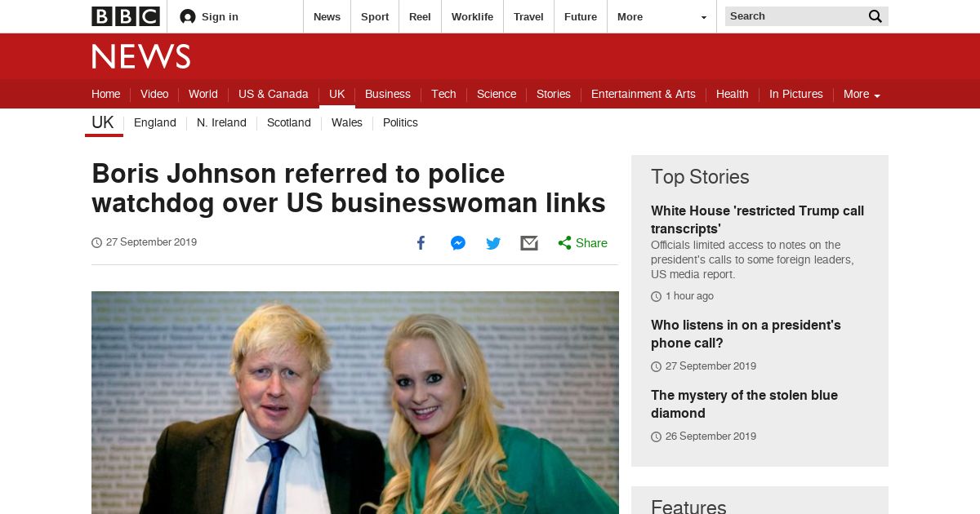980x514 pixels.
Task: Open the green Share button
Action: point(582,243)
